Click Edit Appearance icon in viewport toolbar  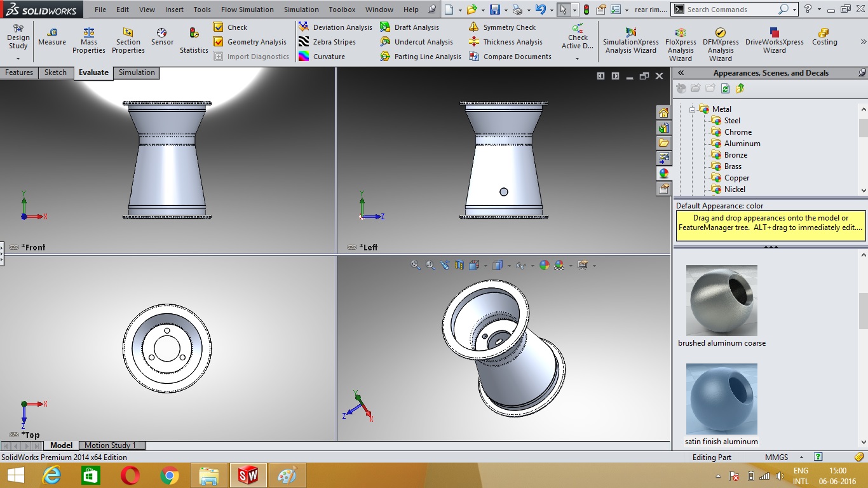tap(544, 266)
